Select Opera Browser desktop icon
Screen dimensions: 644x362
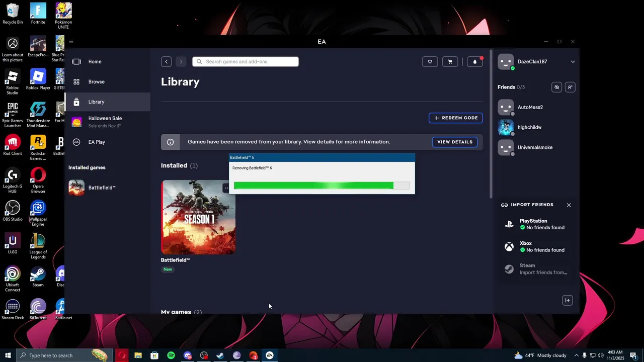(38, 180)
